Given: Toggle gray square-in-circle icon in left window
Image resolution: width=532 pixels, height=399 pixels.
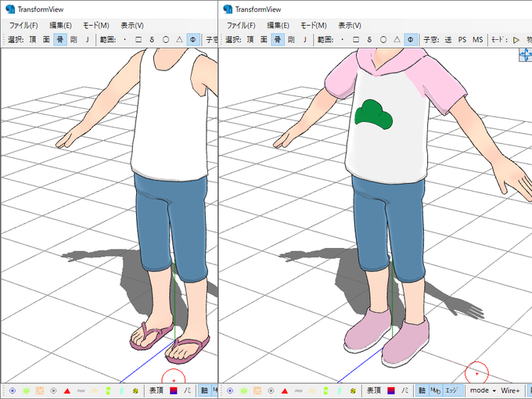Looking at the screenshot, I should pyautogui.click(x=53, y=391).
